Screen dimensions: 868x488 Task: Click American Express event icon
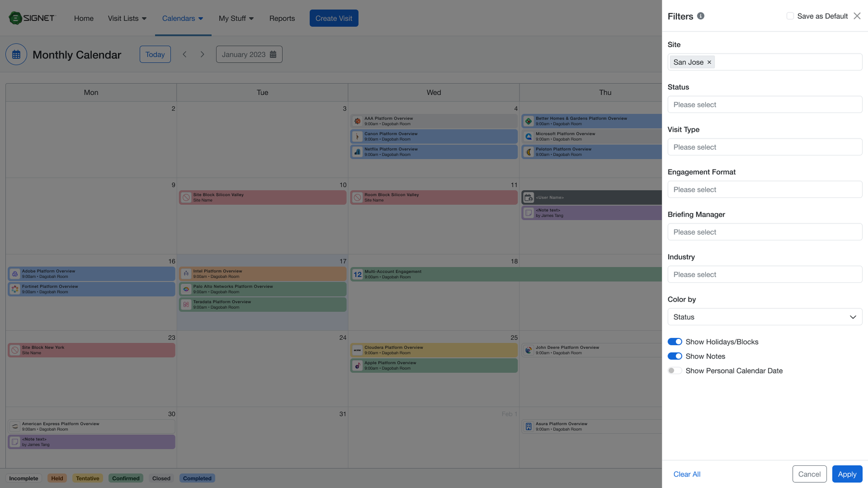point(15,426)
